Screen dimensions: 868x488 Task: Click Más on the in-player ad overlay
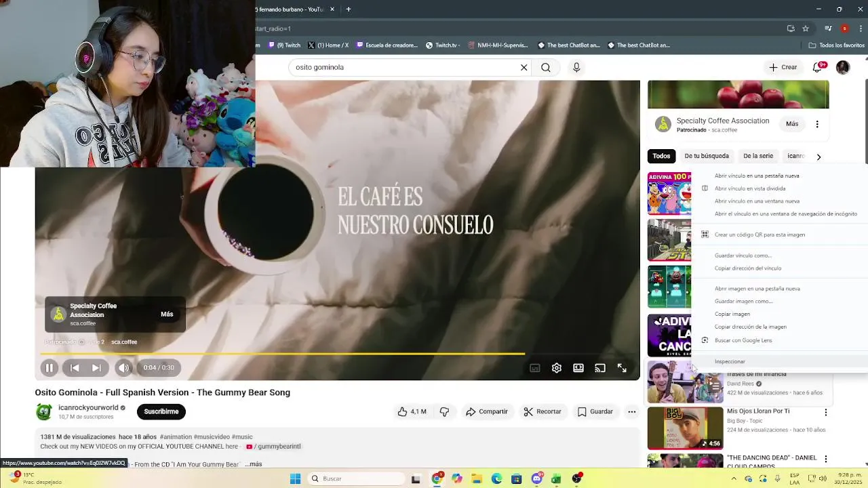[167, 314]
